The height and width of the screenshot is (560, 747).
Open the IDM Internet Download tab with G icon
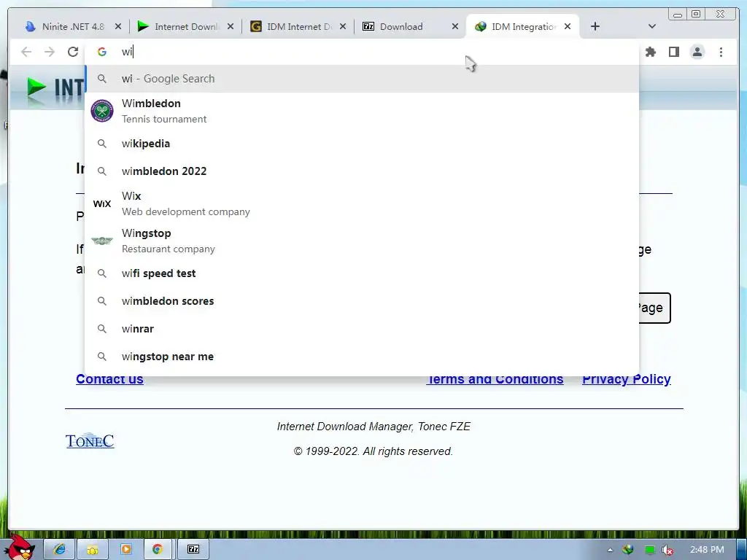pos(292,27)
